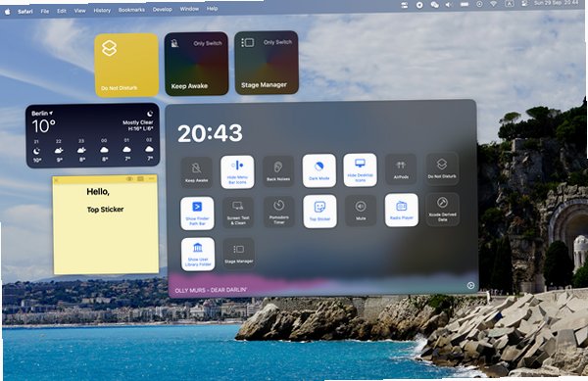Click the circled icon left of Wi-Fi

[x=479, y=4]
